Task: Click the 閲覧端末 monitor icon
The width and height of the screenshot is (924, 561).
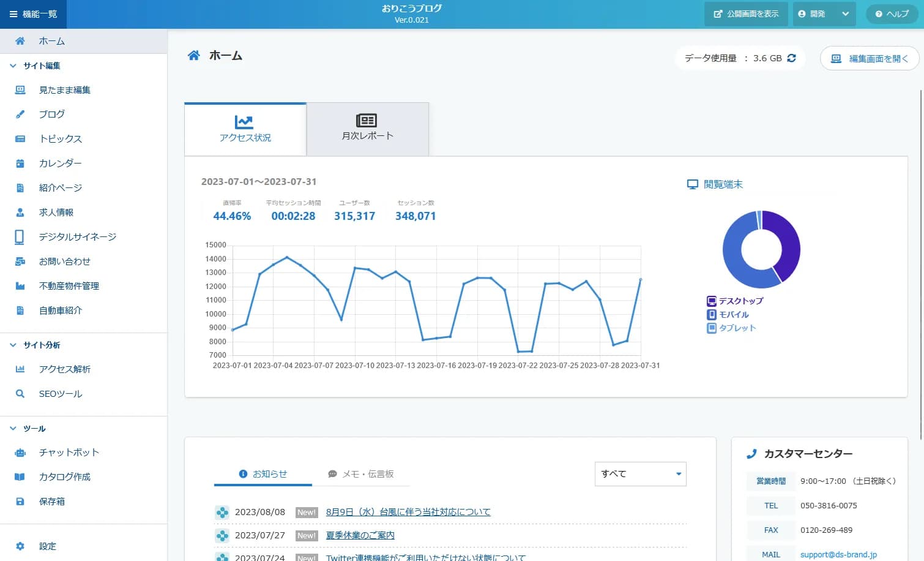Action: click(x=693, y=184)
